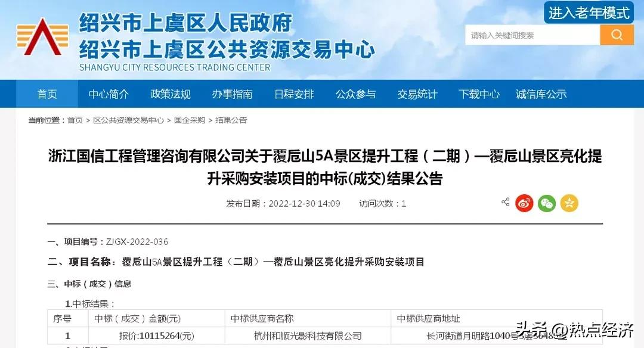Click the orange search magnifier icon

point(617,35)
